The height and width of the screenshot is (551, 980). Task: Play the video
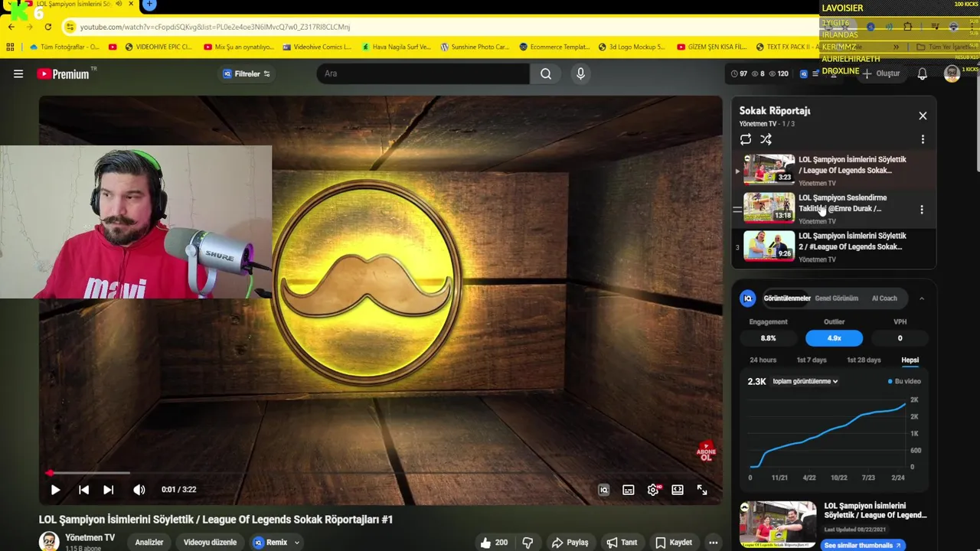point(55,490)
